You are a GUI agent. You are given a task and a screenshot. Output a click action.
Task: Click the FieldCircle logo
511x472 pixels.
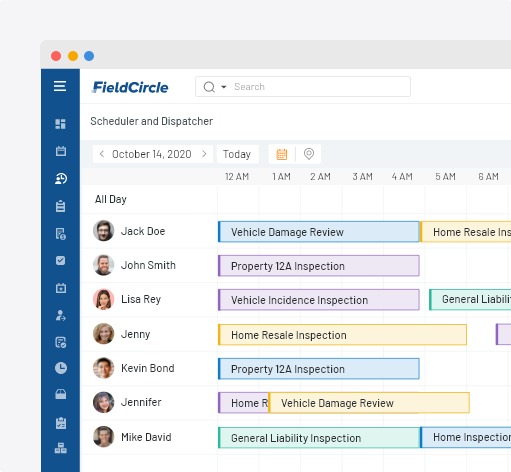click(x=130, y=87)
